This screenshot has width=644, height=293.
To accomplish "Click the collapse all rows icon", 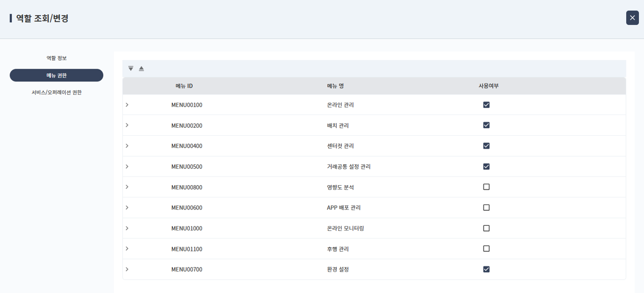I will (141, 69).
